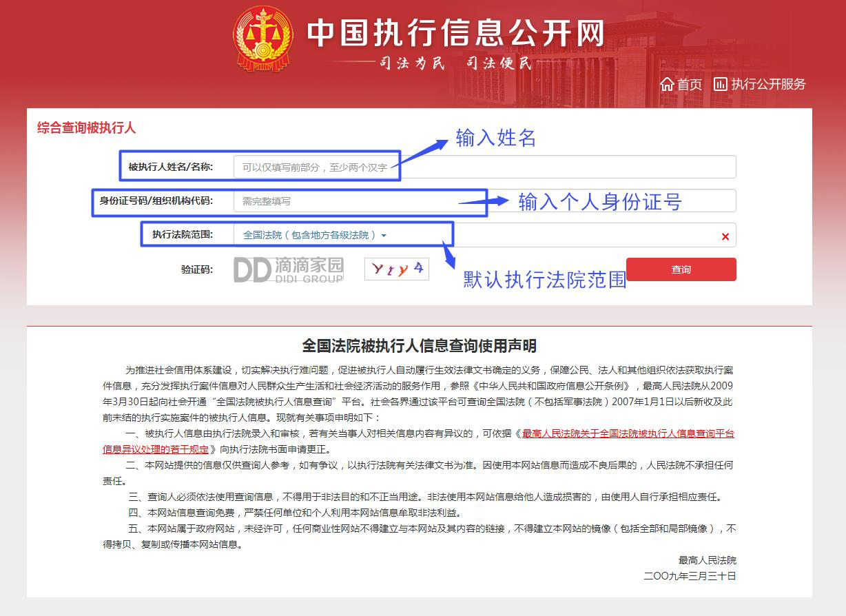Click the red X clear icon in court range
The image size is (846, 616).
coord(725,236)
